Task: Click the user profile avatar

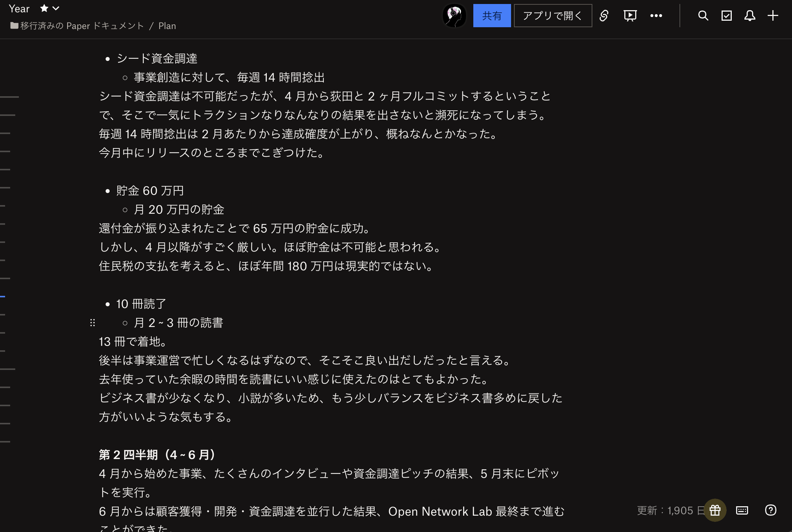Action: click(x=454, y=16)
